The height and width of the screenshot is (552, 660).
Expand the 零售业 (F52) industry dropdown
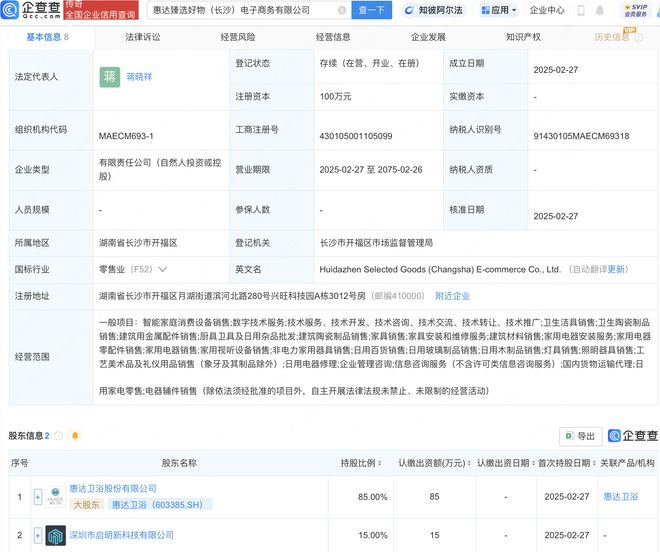(162, 269)
